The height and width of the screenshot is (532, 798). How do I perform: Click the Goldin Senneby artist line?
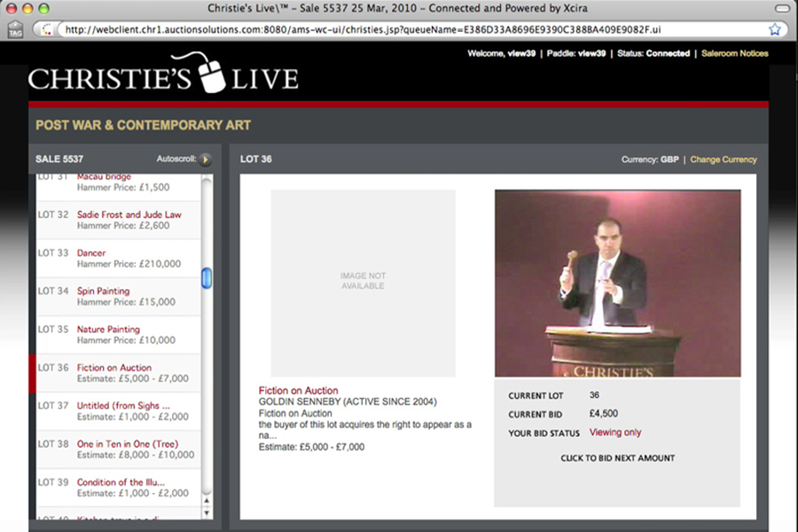pos(348,402)
